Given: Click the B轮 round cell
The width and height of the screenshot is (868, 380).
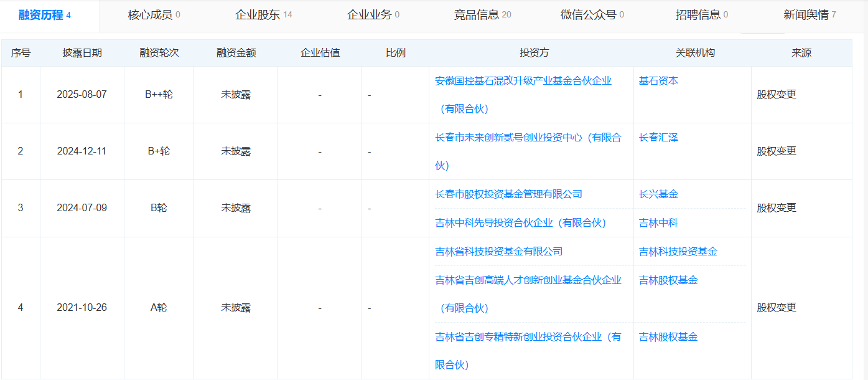Looking at the screenshot, I should pos(159,208).
